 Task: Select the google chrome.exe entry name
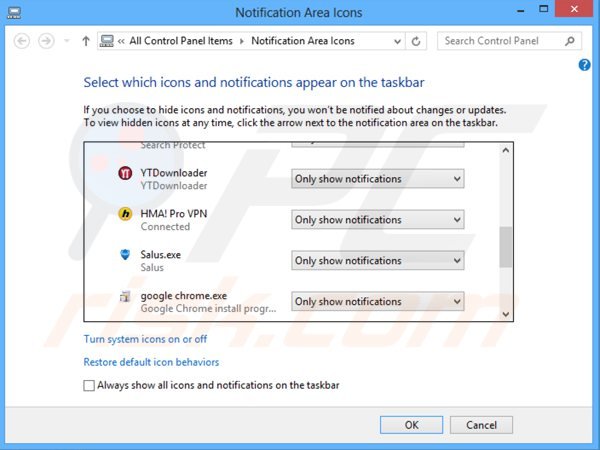point(184,295)
